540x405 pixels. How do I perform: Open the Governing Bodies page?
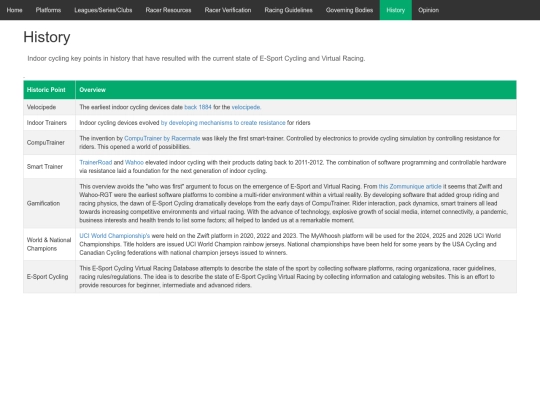coord(350,10)
